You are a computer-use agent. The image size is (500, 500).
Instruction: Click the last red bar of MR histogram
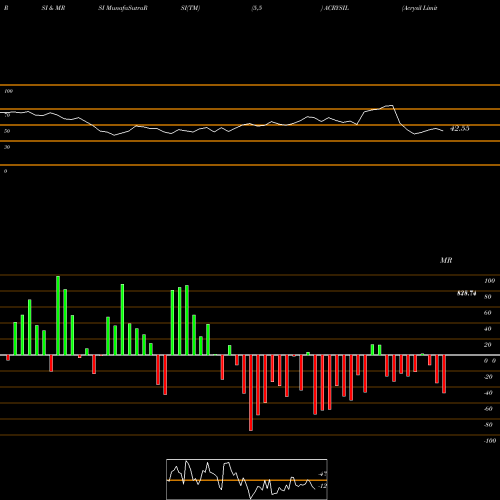click(444, 374)
